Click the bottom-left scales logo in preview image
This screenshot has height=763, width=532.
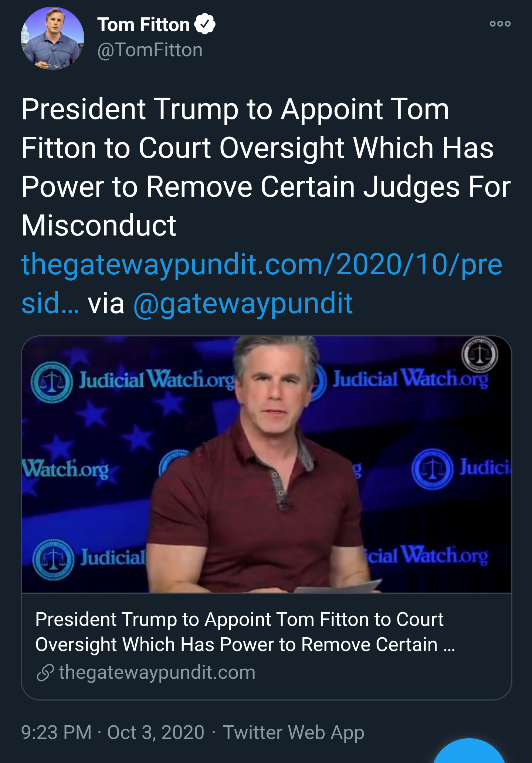53,559
